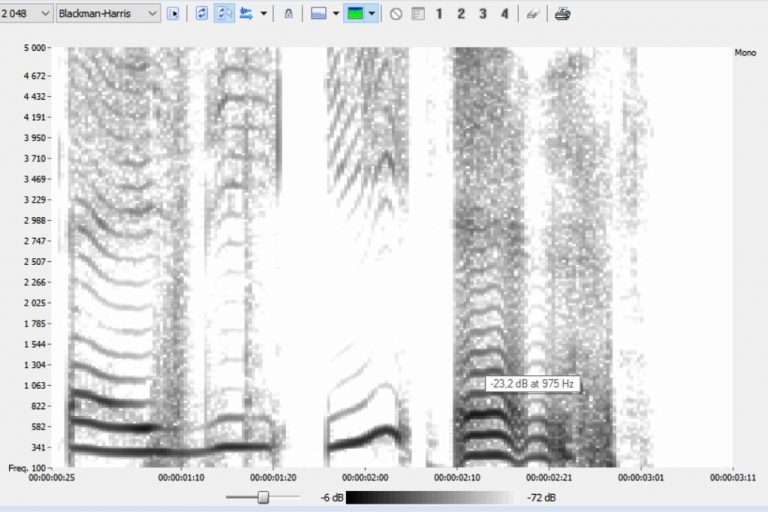Expand the arrow beside blue arrows icon
The height and width of the screenshot is (512, 768).
point(263,14)
